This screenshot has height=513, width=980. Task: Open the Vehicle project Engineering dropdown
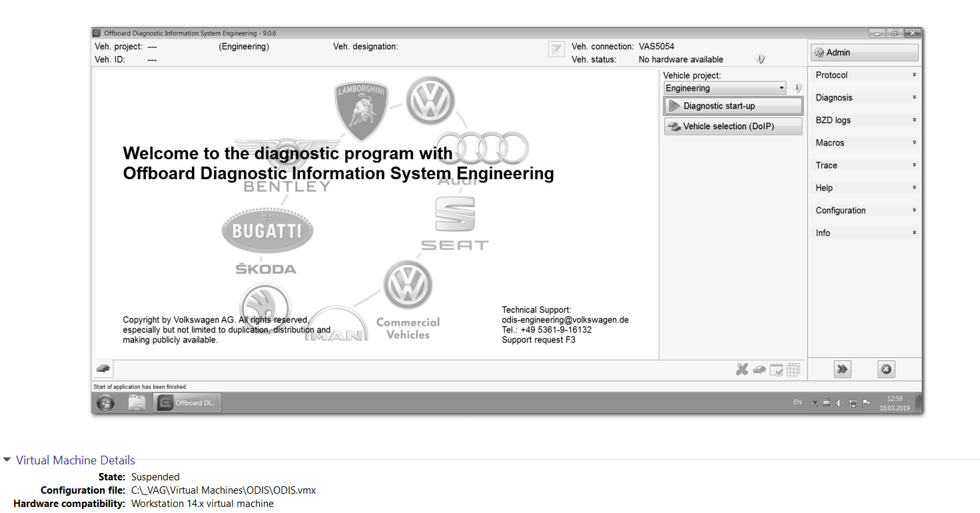click(725, 88)
